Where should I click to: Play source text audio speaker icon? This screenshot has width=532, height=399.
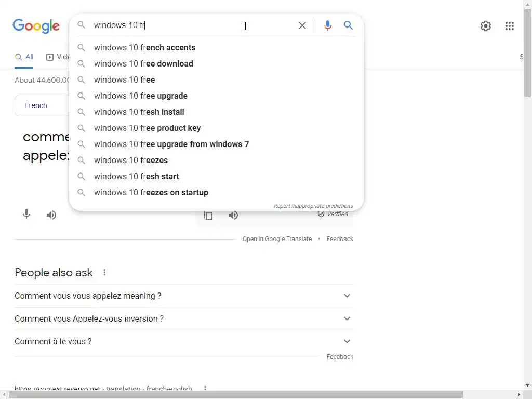(51, 215)
